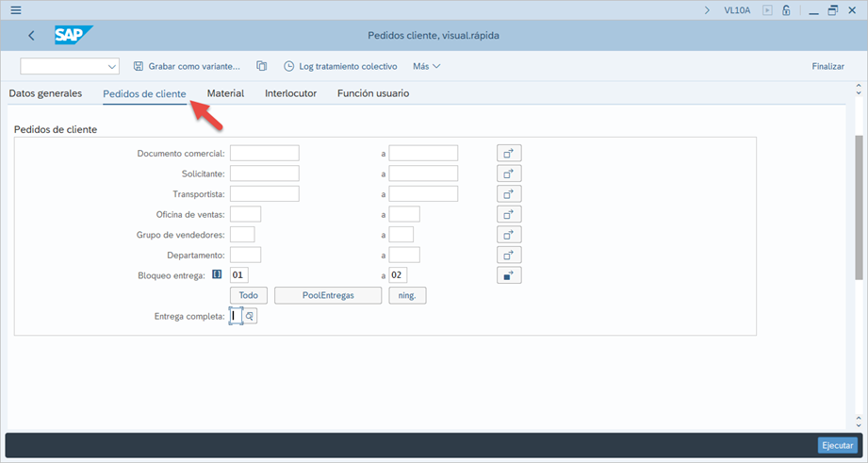This screenshot has height=463, width=868.
Task: Open search help for Entrega completa
Action: 250,317
